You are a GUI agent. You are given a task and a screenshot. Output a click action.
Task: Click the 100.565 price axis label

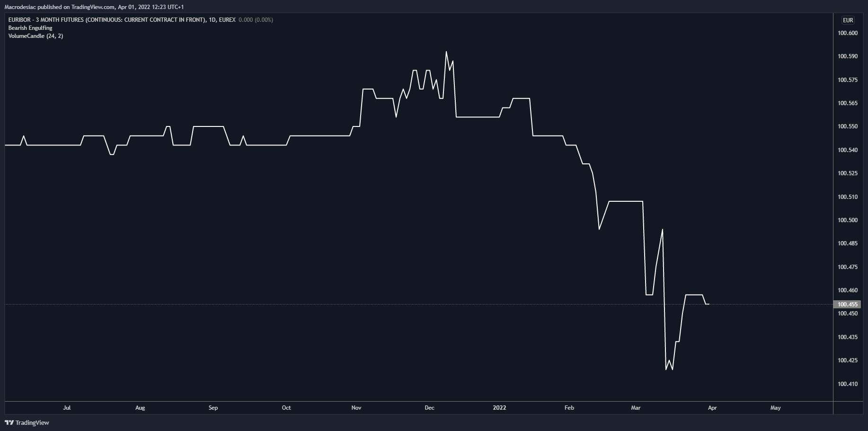coord(847,103)
